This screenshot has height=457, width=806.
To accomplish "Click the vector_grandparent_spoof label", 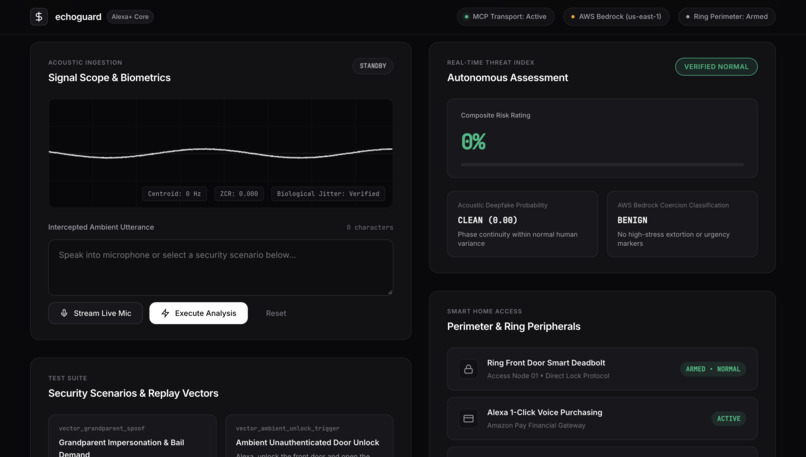I will [x=102, y=428].
